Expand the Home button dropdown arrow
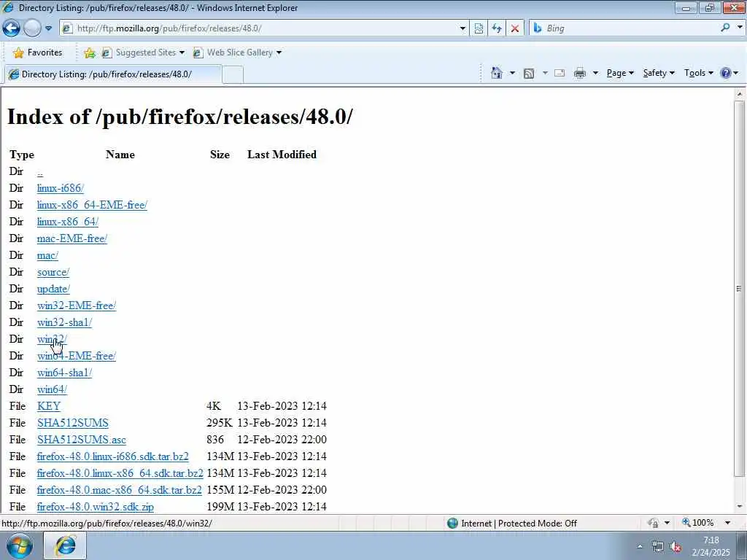747x560 pixels. (512, 73)
